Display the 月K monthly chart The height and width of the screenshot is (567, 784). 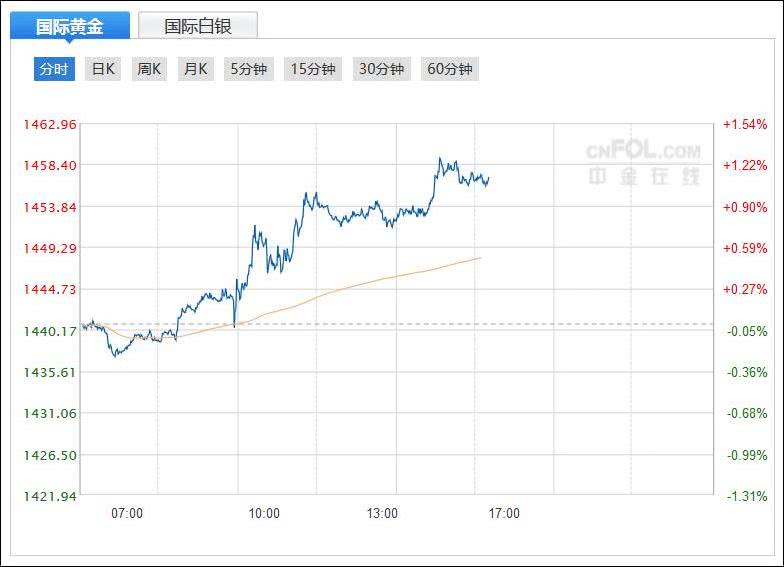tap(194, 69)
